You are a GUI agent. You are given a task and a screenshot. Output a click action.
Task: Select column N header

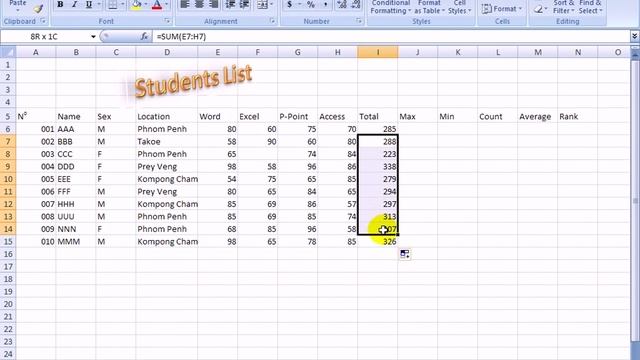pos(578,52)
